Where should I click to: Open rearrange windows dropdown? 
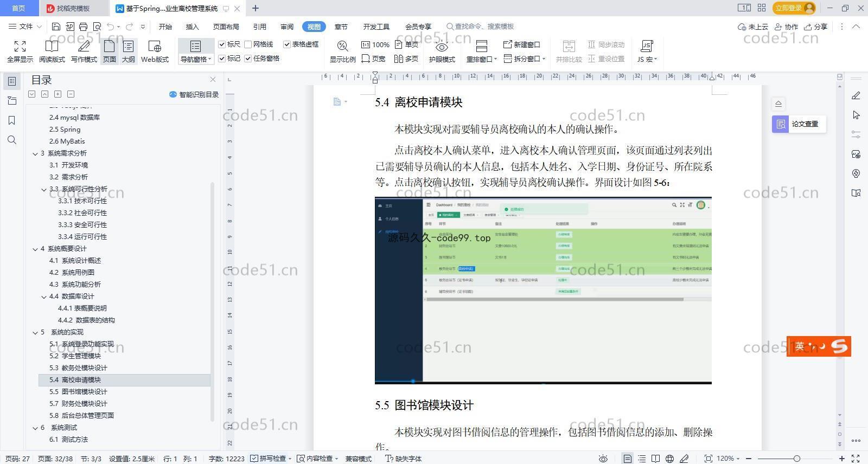(x=481, y=60)
